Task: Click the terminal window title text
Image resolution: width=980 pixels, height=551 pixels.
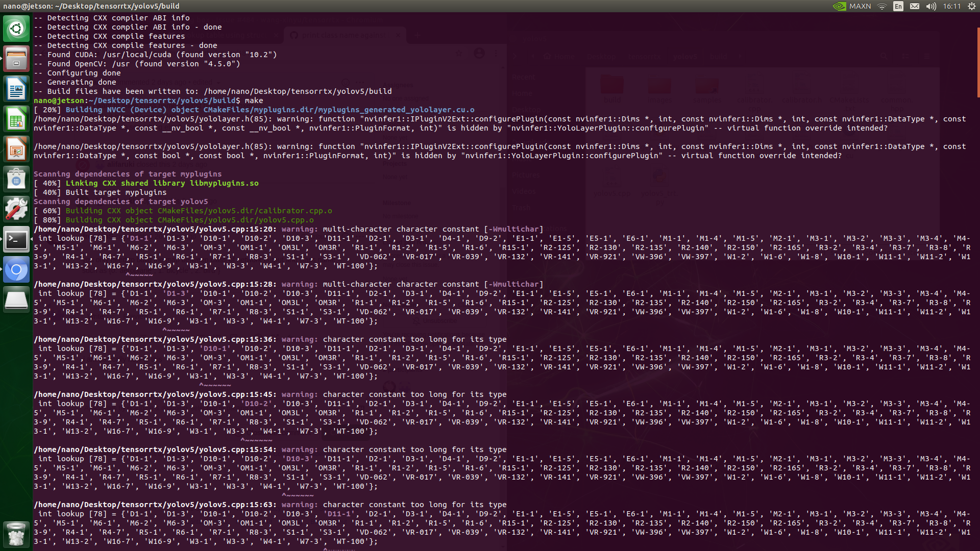Action: 91,6
